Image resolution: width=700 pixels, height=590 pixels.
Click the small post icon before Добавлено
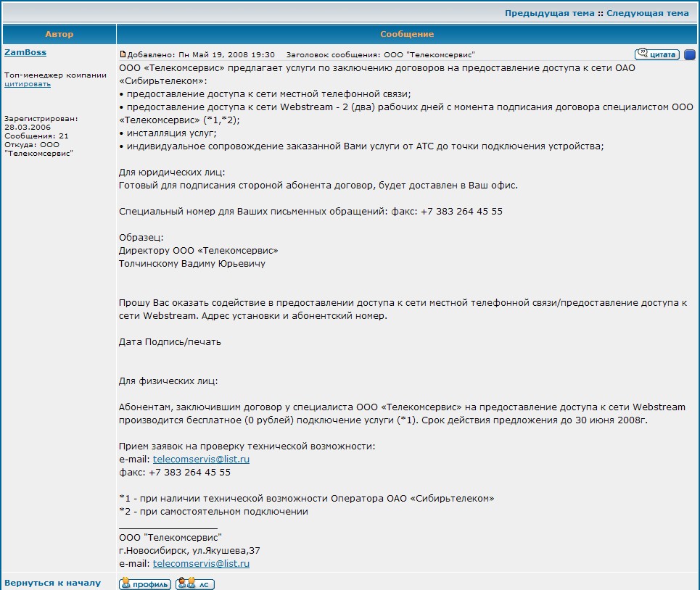pos(123,54)
